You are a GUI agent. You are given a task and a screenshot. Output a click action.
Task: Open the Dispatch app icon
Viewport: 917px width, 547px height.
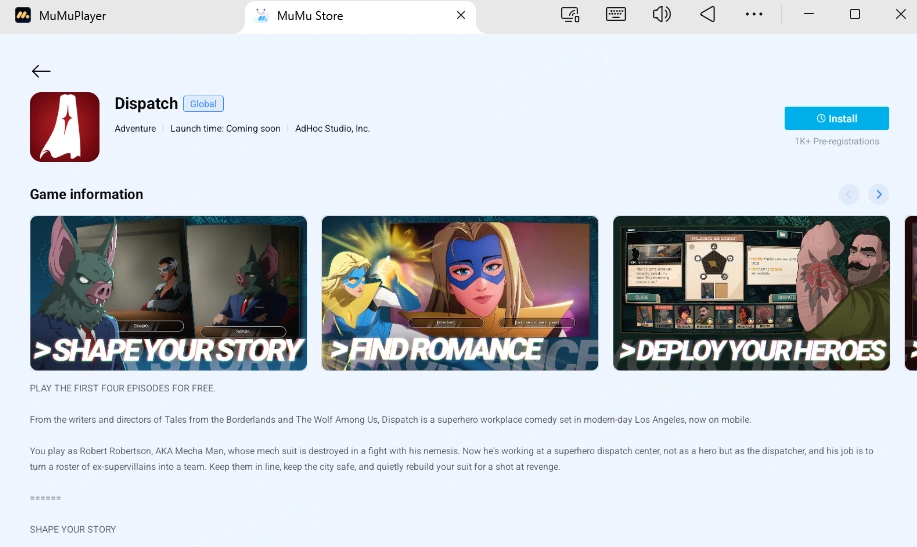pyautogui.click(x=65, y=127)
